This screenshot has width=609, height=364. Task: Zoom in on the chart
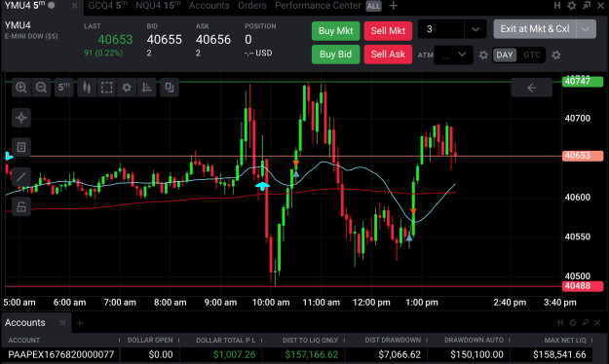pos(21,88)
